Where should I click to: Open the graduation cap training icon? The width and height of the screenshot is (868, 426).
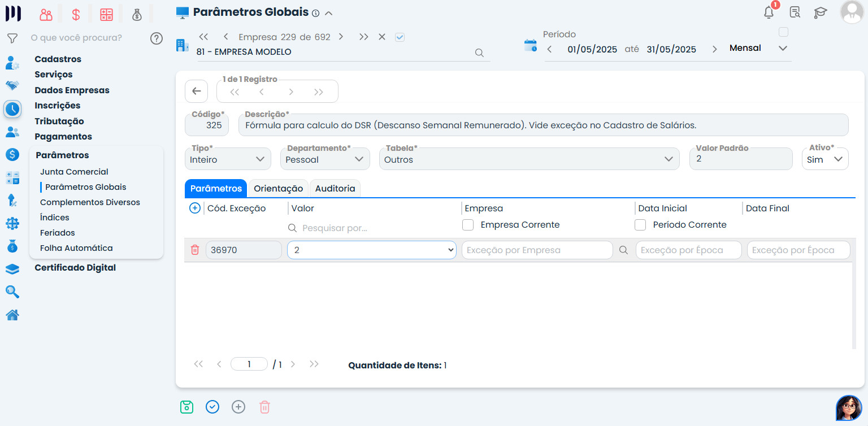point(820,12)
